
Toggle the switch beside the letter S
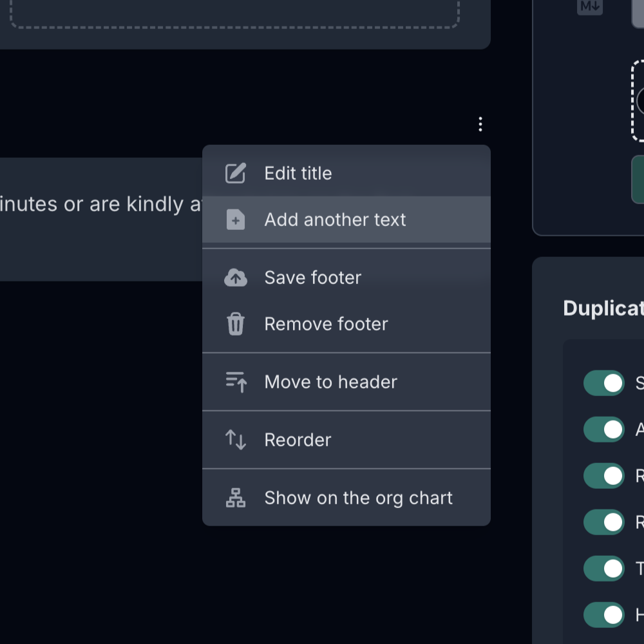(604, 383)
